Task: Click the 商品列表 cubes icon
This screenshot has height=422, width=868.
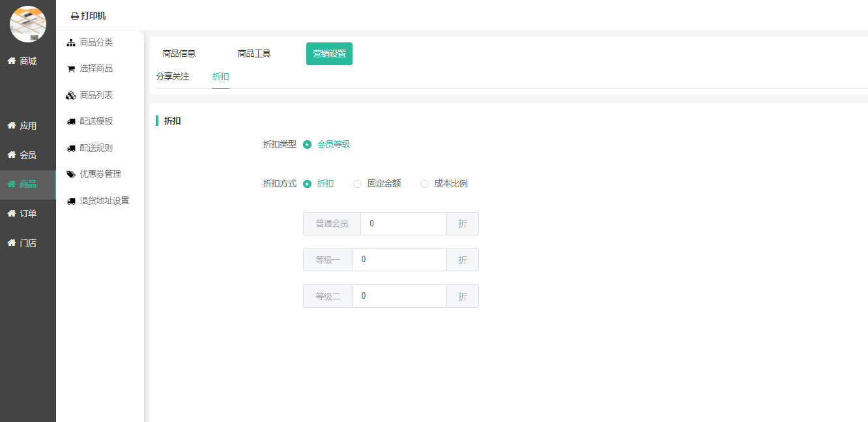Action: click(71, 96)
